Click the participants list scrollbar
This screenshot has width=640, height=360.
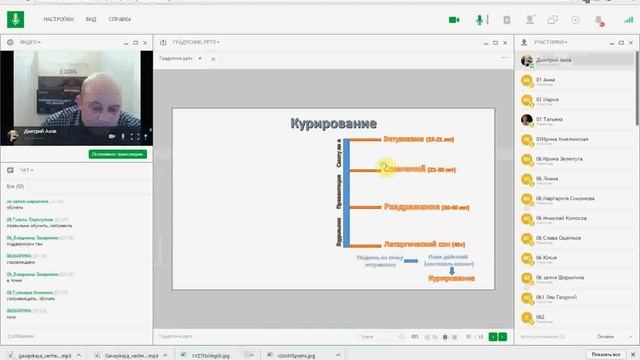tap(638, 89)
